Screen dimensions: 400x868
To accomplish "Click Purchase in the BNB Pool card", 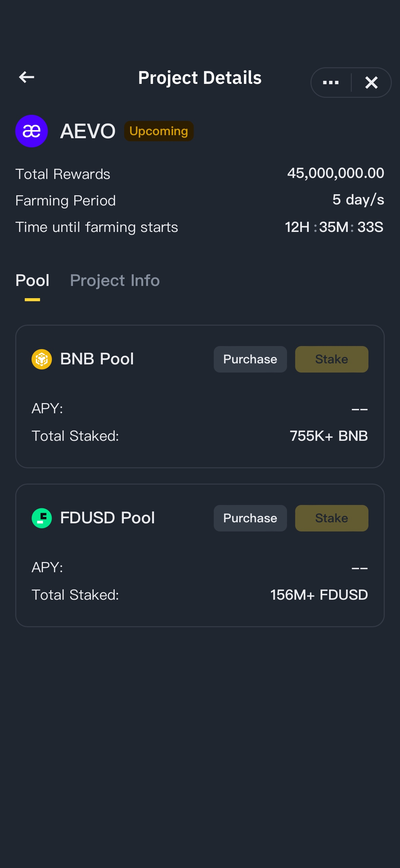I will pyautogui.click(x=250, y=359).
